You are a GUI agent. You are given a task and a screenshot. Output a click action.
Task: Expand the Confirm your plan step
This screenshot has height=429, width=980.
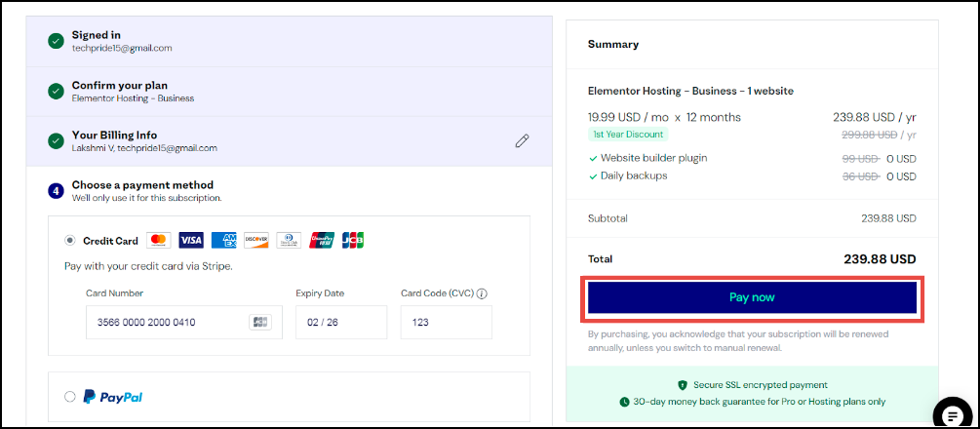point(290,92)
